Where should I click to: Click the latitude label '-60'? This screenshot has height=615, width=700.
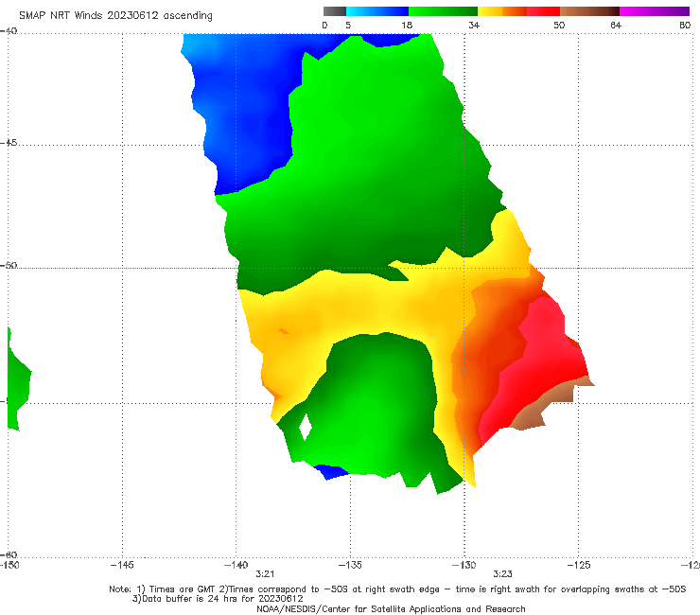(9, 554)
